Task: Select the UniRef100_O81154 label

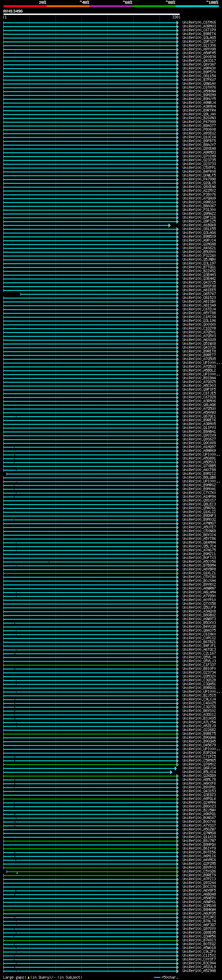Action: (199, 76)
